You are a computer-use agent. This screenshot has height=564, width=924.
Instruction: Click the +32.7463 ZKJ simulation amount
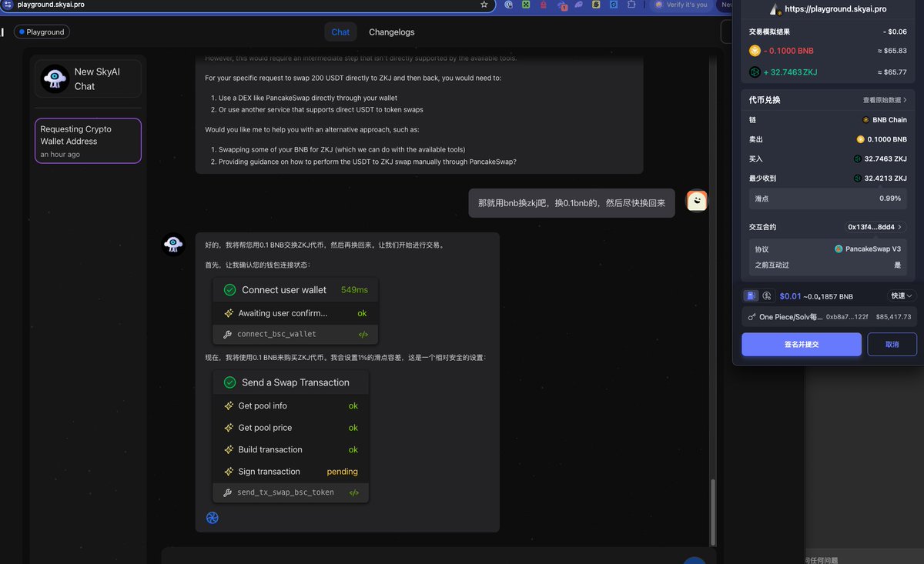(x=791, y=72)
